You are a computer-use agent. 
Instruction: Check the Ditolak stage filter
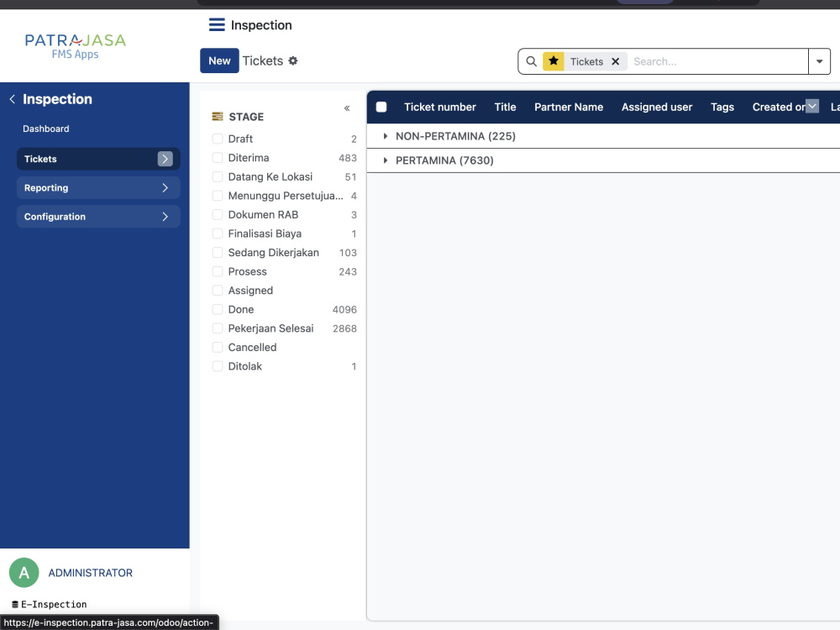(x=218, y=366)
